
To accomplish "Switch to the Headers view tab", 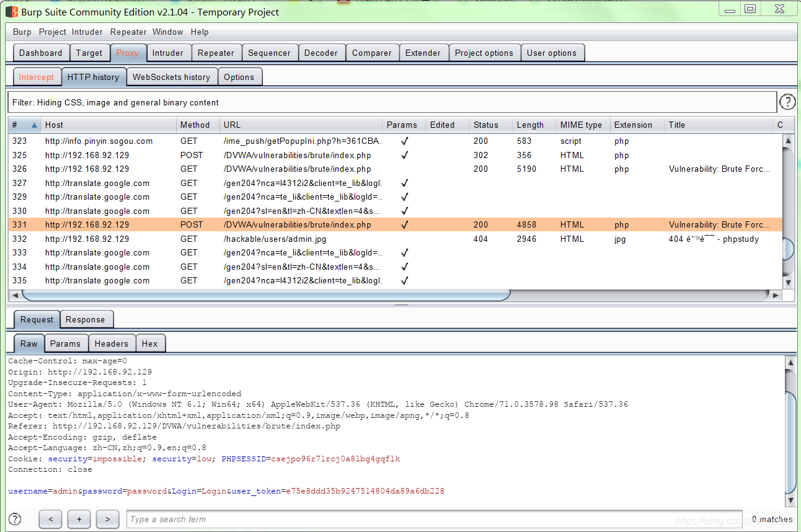I will (112, 343).
